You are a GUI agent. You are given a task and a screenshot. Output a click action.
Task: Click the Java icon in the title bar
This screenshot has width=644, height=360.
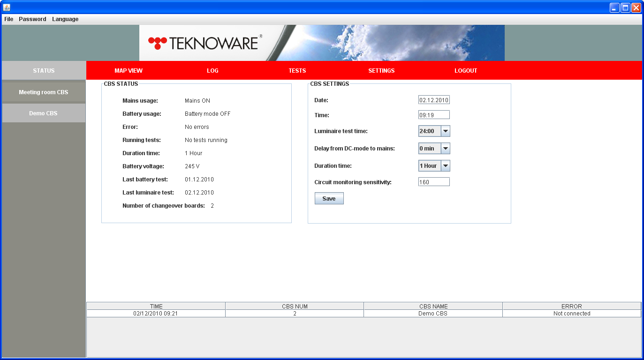tap(6, 7)
